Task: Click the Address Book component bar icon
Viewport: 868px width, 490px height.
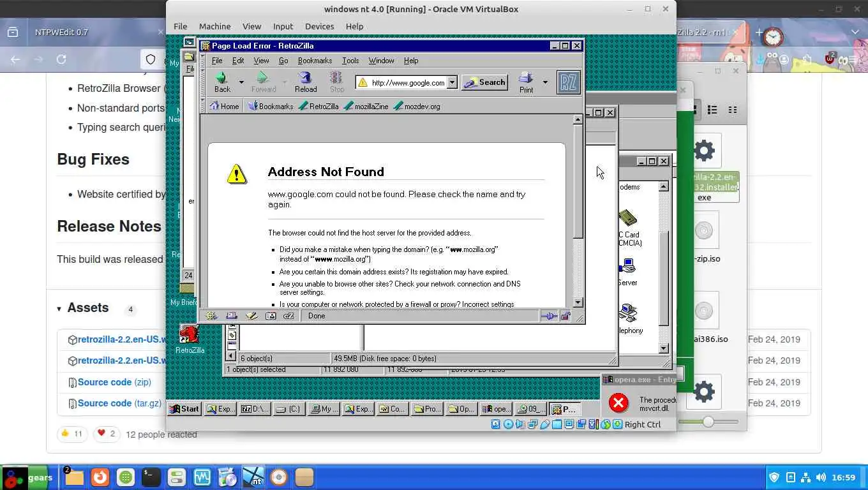Action: coord(270,316)
